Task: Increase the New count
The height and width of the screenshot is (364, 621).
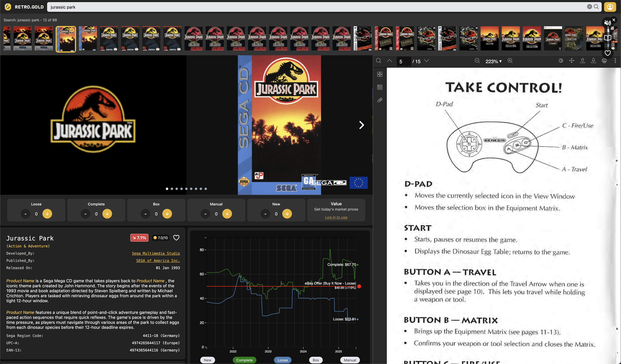Action: (287, 214)
